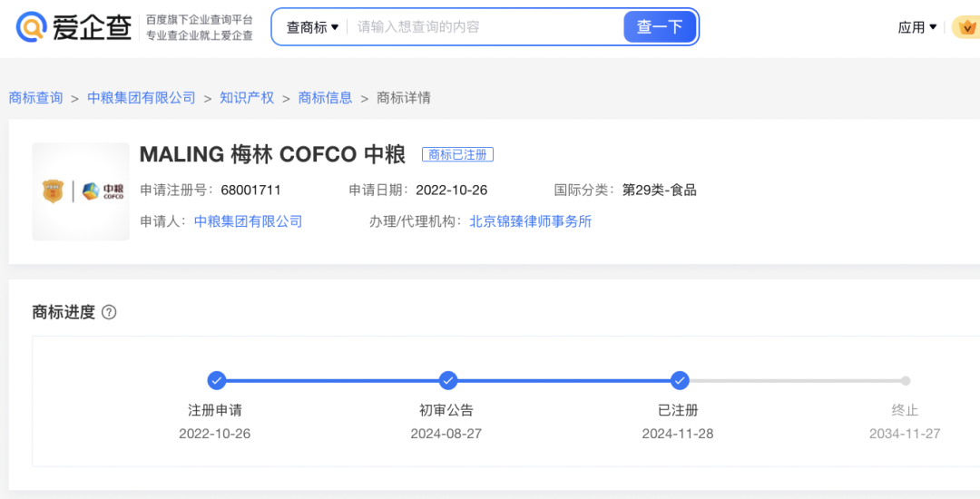Expand the 查商标 search type dropdown
Image resolution: width=980 pixels, height=499 pixels.
click(312, 27)
